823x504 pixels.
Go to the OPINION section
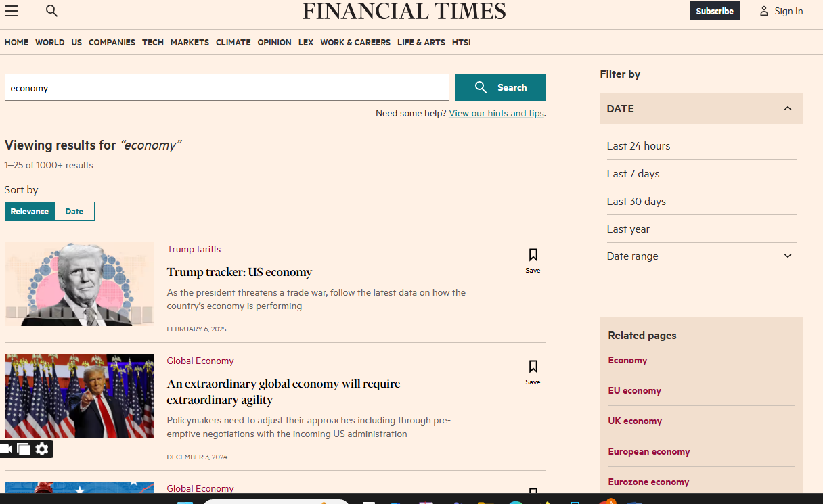click(274, 43)
